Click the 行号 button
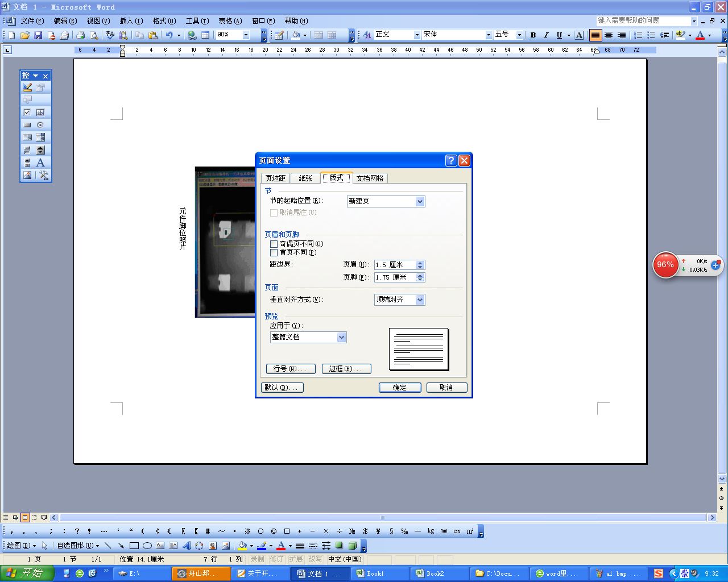Image resolution: width=728 pixels, height=582 pixels. [290, 369]
